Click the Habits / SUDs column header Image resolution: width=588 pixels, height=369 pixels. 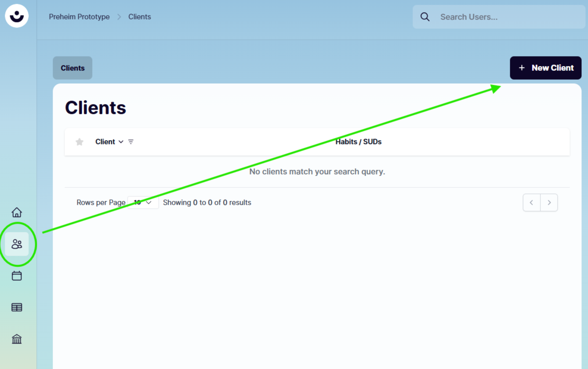[358, 142]
